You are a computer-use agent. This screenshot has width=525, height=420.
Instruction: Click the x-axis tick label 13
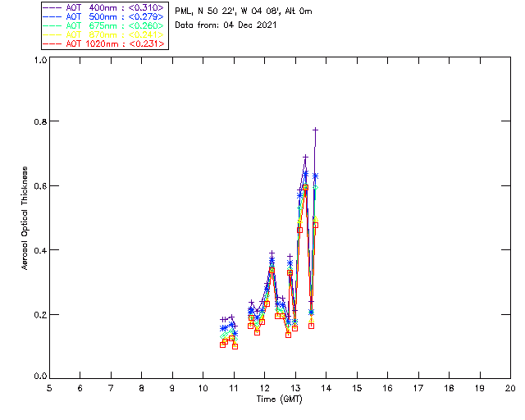tap(295, 388)
